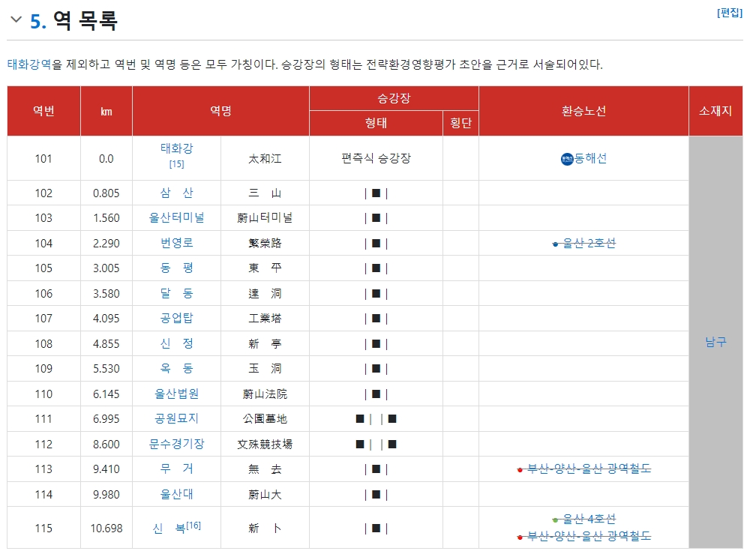753x560 pixels.
Task: Open the 삼 산 station link
Action: click(x=177, y=193)
